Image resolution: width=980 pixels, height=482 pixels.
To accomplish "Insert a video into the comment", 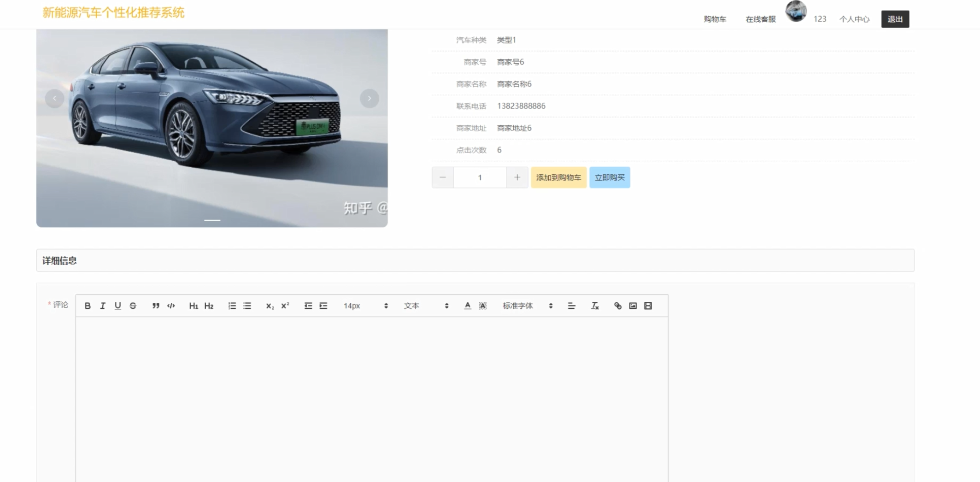I will click(648, 306).
